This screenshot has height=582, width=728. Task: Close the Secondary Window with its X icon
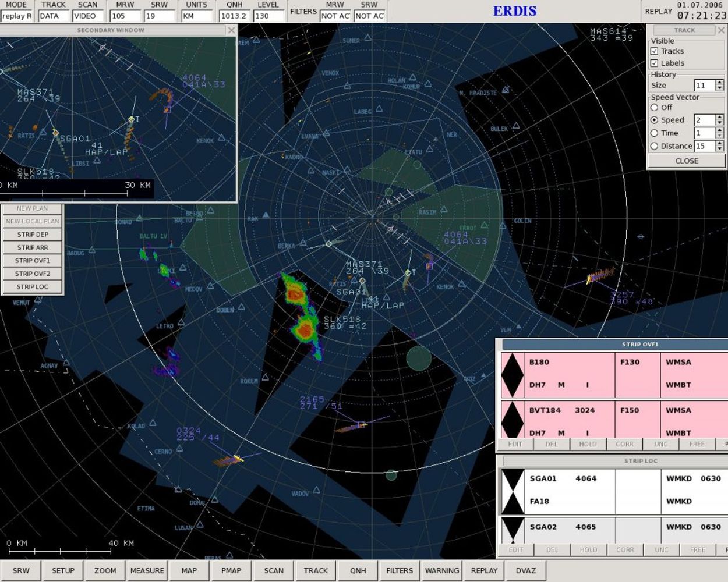(231, 30)
